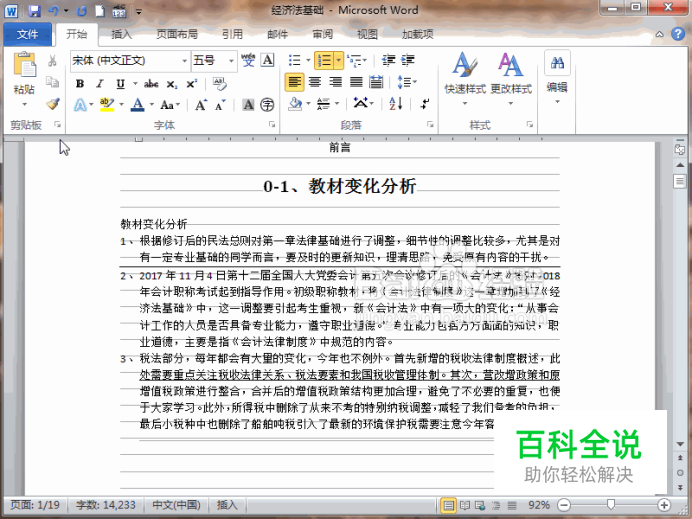692x519 pixels.
Task: Click the Superscript x² icon
Action: [192, 84]
